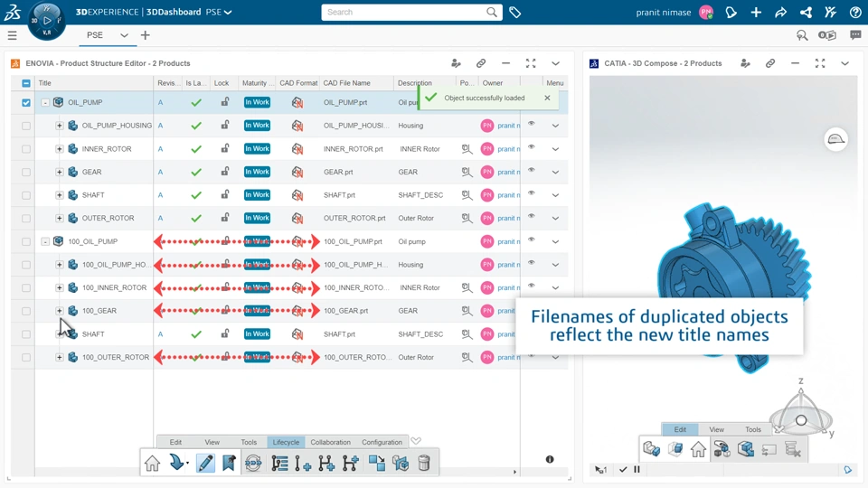This screenshot has height=488, width=868.
Task: Open the hamburger menu at top left
Action: click(12, 35)
